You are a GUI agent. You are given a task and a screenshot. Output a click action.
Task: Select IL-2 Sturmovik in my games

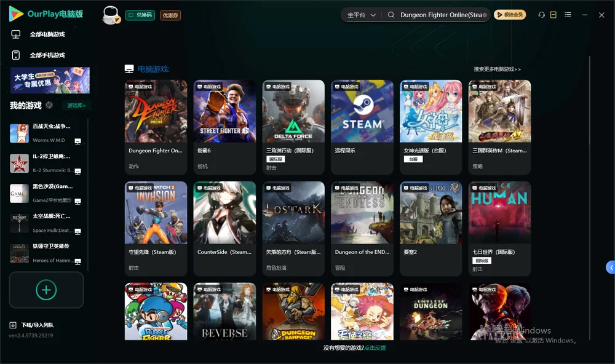pos(46,164)
